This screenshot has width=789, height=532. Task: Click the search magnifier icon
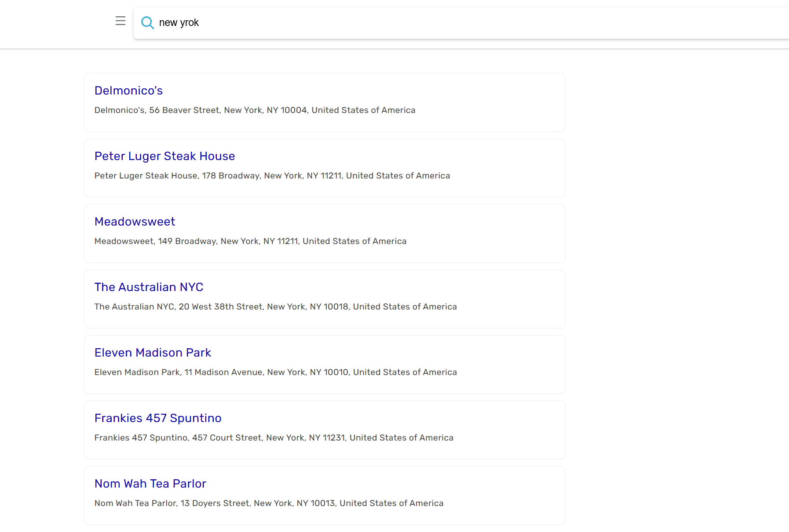coord(147,23)
